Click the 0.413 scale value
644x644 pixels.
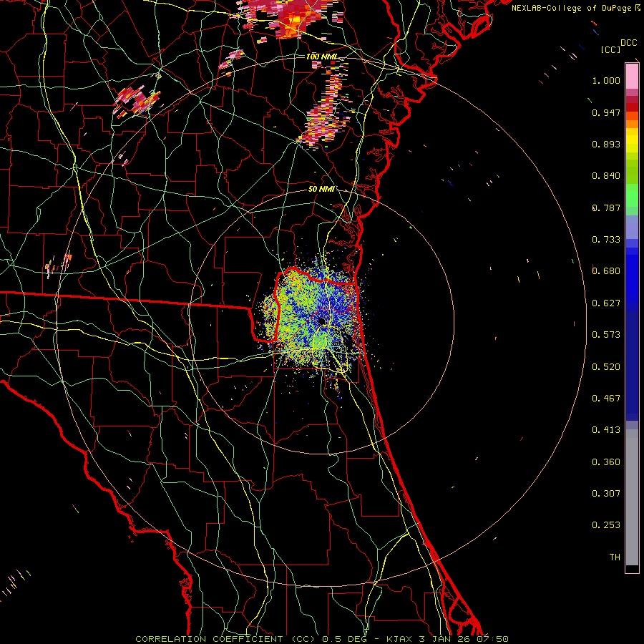pos(606,430)
